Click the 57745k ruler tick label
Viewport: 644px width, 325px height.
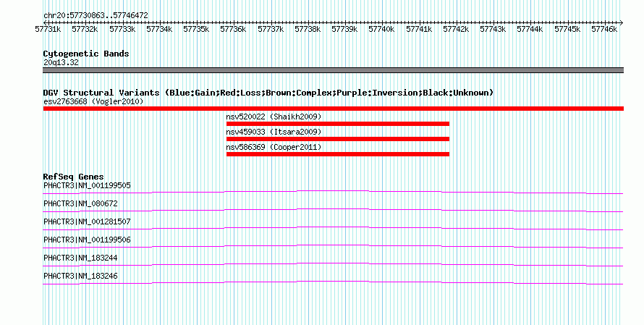pyautogui.click(x=567, y=29)
